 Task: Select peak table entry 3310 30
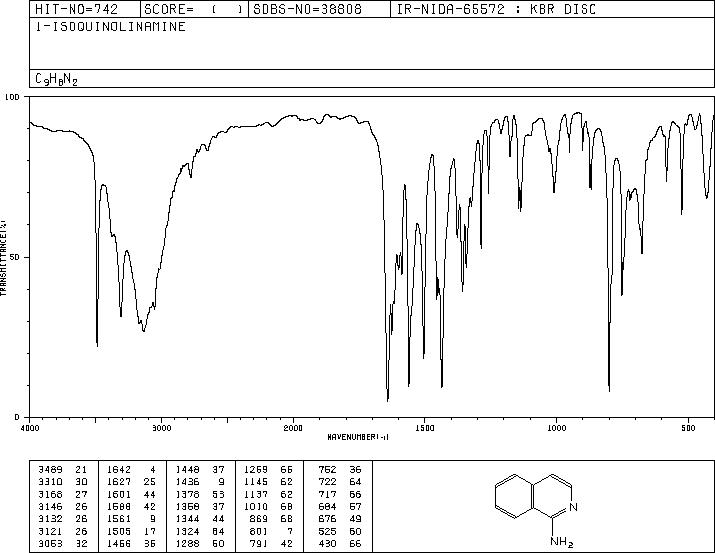pos(63,481)
